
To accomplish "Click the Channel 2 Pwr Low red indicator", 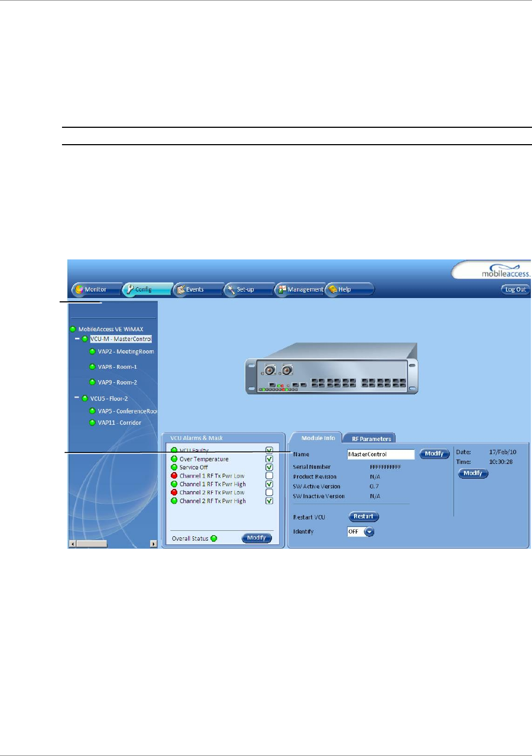I will 174,492.
